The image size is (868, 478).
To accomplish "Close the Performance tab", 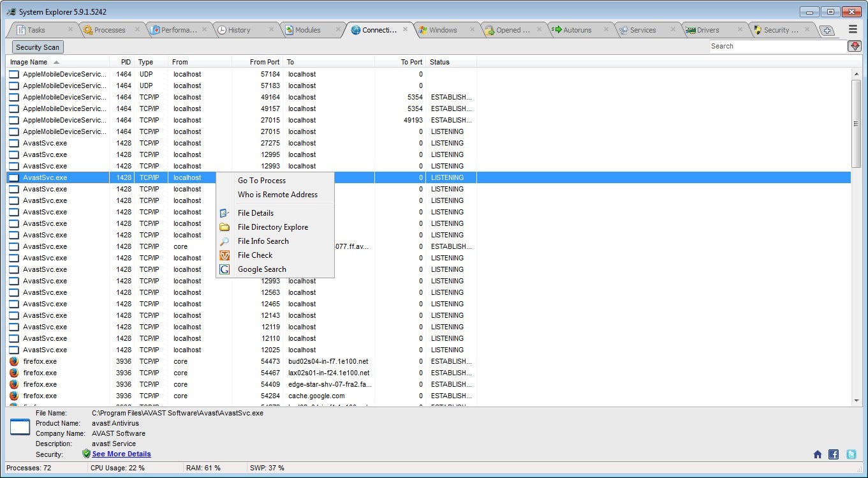I will pyautogui.click(x=203, y=29).
